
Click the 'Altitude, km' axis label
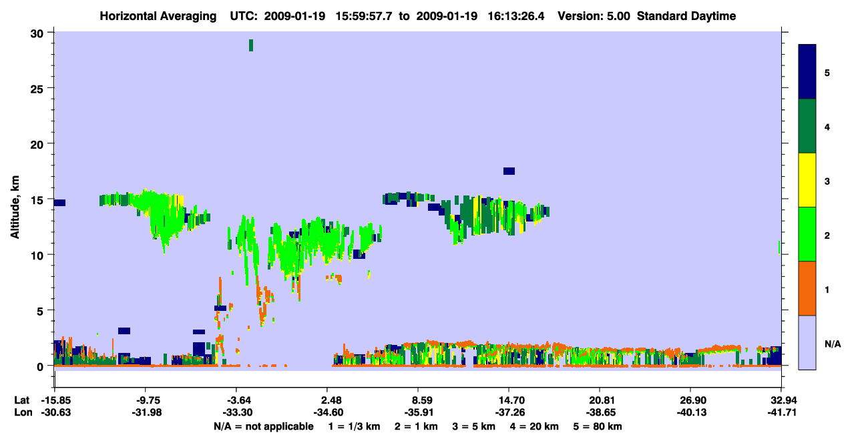15,209
